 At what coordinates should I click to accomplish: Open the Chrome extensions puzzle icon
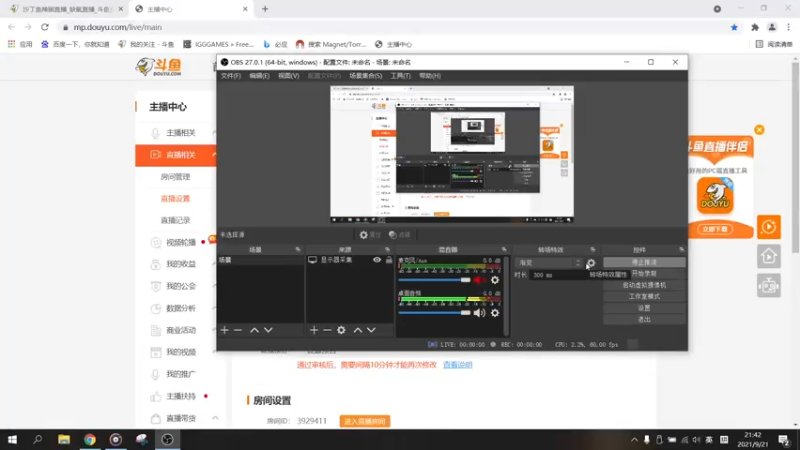755,27
